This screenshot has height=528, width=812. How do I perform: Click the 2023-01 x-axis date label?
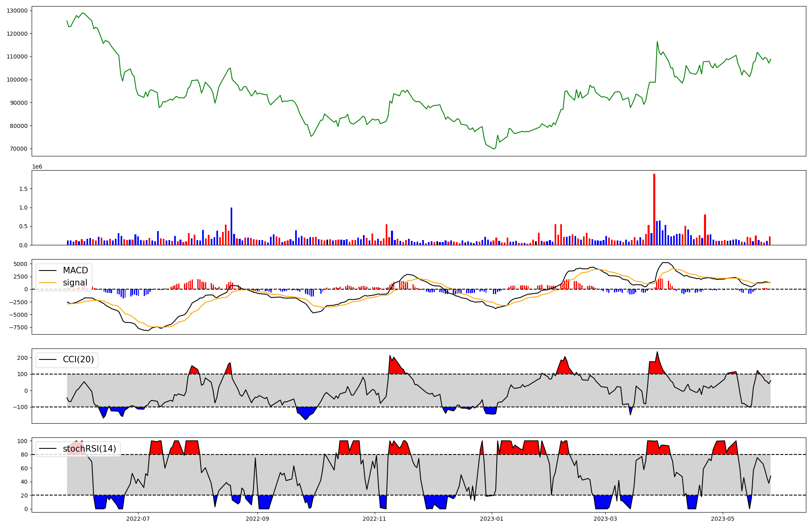(x=492, y=519)
